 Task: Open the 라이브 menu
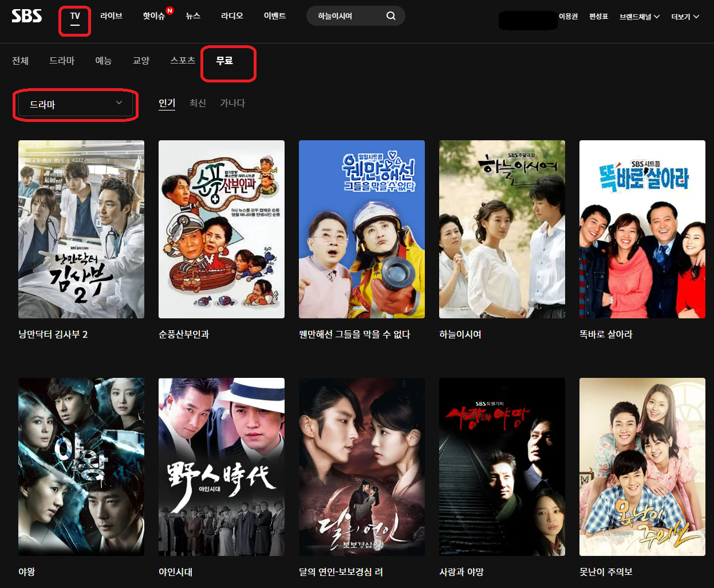[111, 16]
